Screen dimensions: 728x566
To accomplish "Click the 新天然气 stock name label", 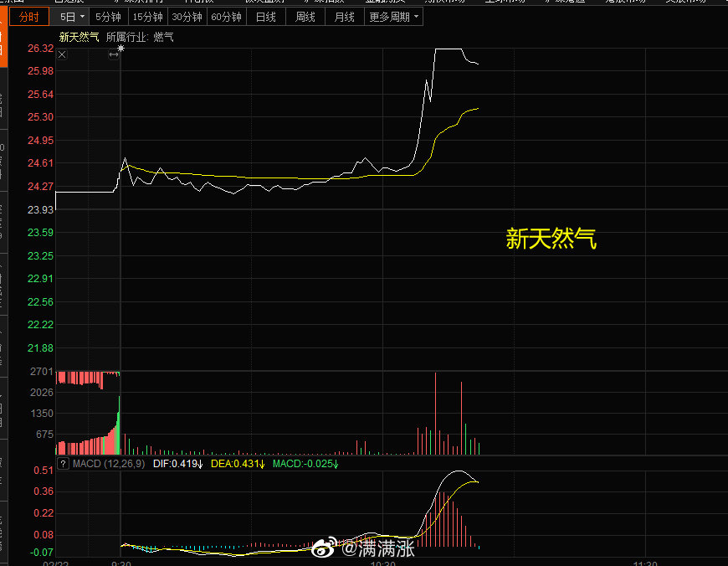I will point(79,37).
